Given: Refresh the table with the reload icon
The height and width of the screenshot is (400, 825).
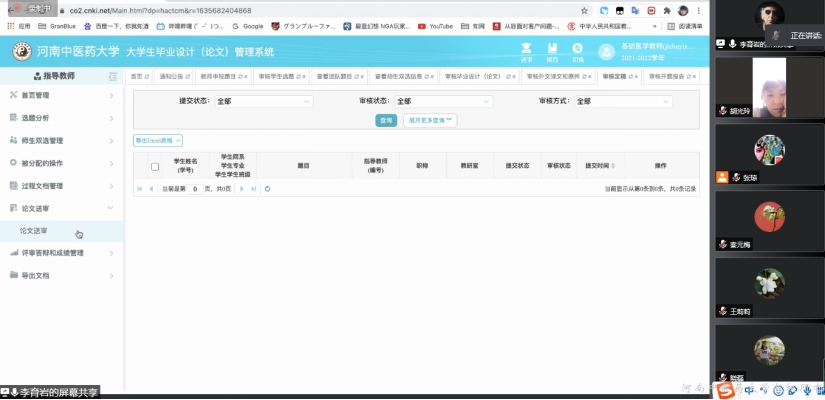Looking at the screenshot, I should 267,188.
